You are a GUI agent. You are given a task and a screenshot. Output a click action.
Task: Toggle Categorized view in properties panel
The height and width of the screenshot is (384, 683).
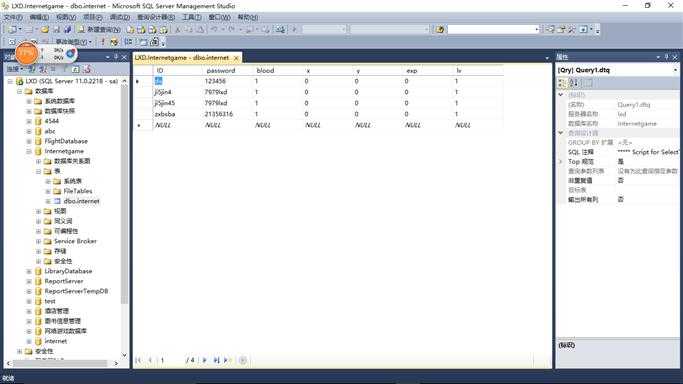coord(562,83)
